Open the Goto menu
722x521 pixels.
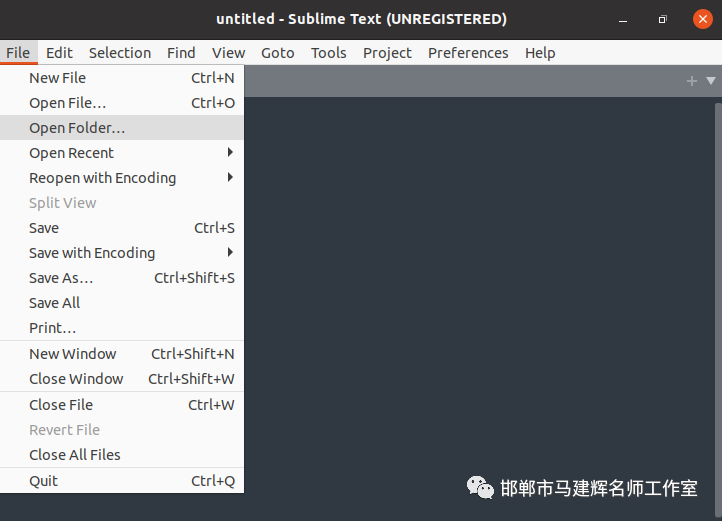coord(278,53)
